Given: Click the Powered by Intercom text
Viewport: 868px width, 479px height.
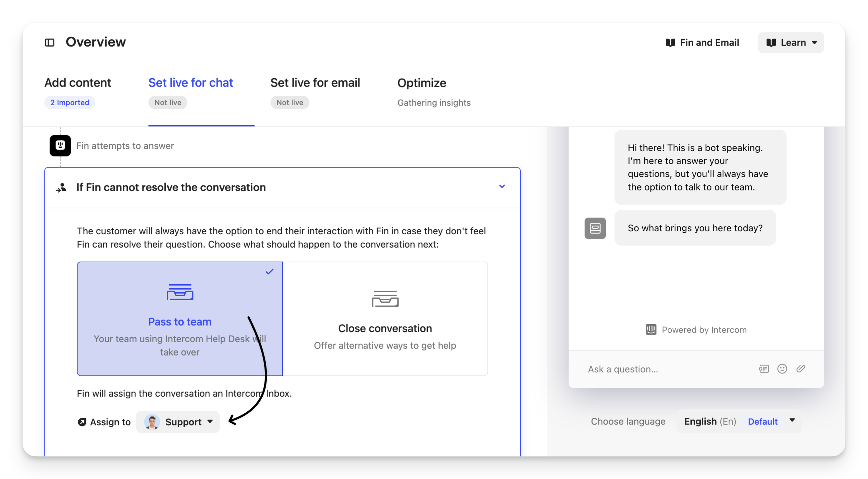Looking at the screenshot, I should point(704,330).
